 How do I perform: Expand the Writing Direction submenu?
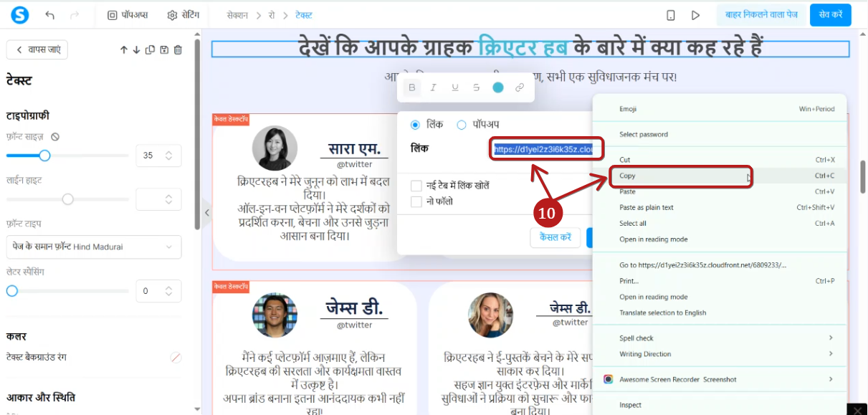coord(720,354)
